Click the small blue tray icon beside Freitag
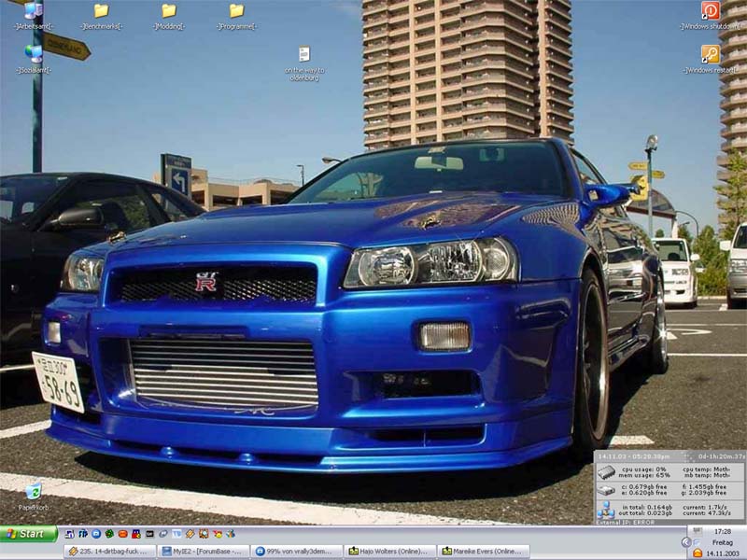Image resolution: width=747 pixels, height=560 pixels. click(x=697, y=543)
